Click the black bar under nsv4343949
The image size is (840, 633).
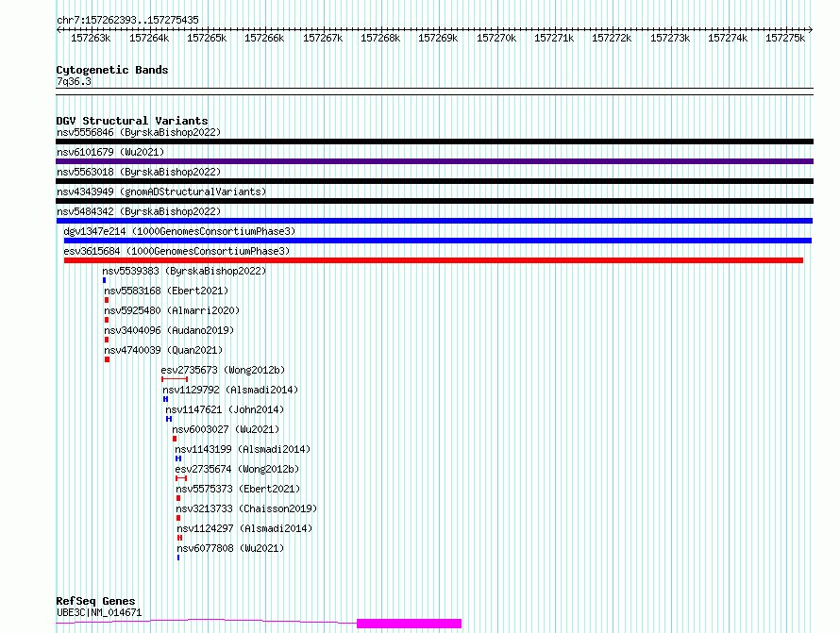point(434,201)
